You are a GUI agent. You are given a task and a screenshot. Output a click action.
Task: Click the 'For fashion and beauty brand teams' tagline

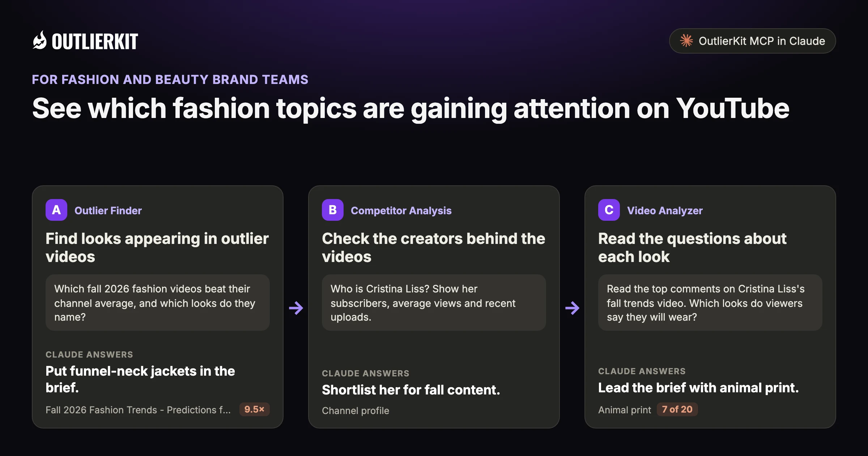(170, 80)
